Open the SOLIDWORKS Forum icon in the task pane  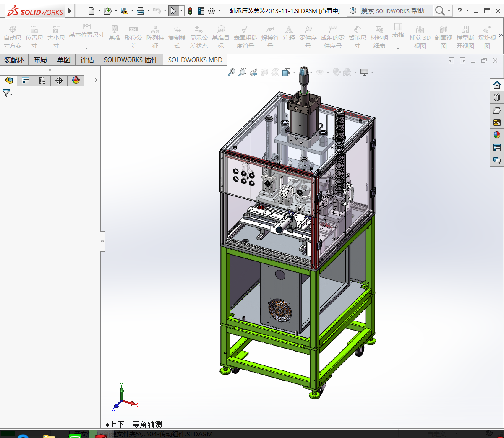497,160
